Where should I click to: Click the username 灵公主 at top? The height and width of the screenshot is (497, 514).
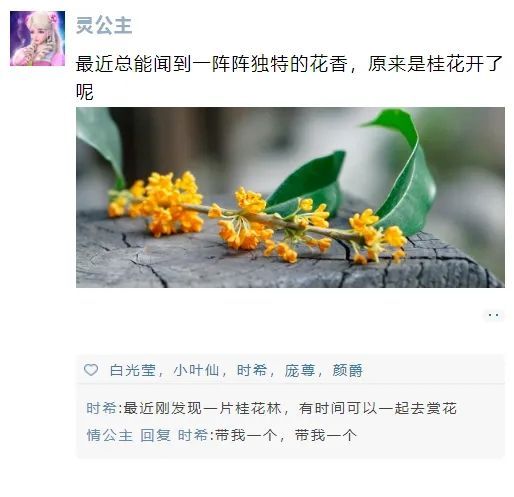104,25
